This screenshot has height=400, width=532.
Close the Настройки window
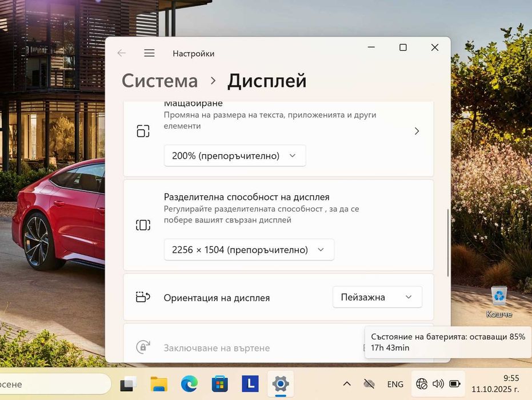435,47
